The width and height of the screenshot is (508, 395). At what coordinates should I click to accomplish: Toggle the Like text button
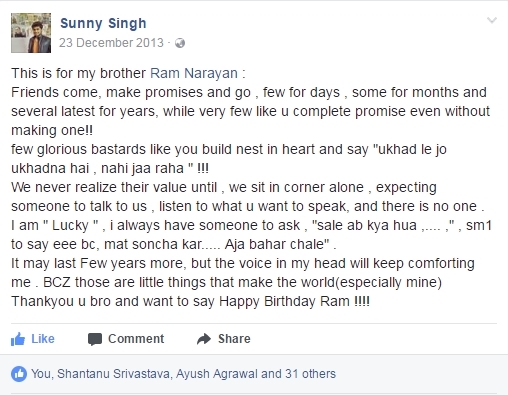click(x=43, y=339)
